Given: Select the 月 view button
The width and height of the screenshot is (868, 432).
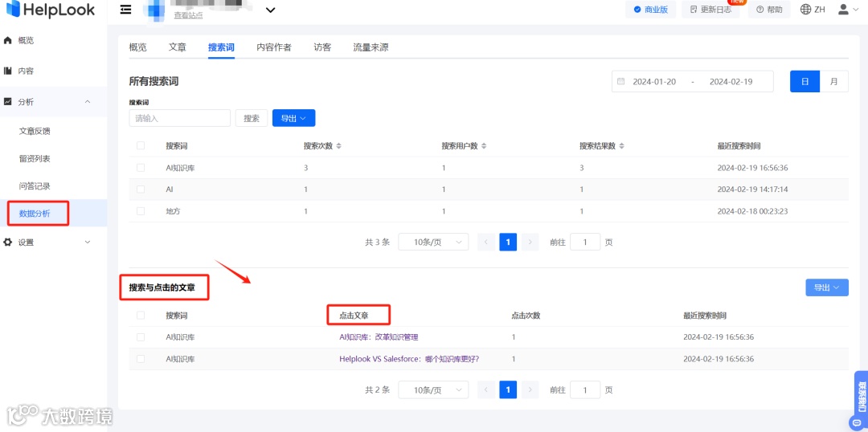Looking at the screenshot, I should click(833, 81).
